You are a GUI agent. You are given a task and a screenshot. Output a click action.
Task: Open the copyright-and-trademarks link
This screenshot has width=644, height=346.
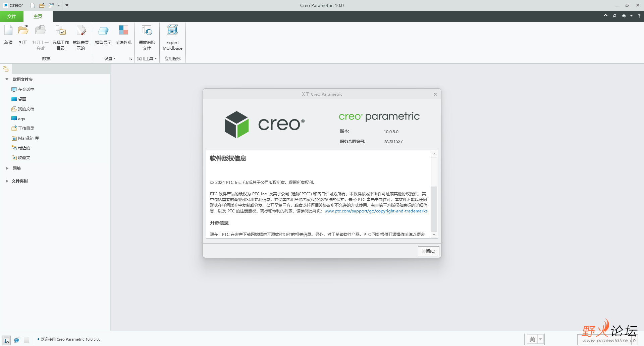tap(376, 211)
